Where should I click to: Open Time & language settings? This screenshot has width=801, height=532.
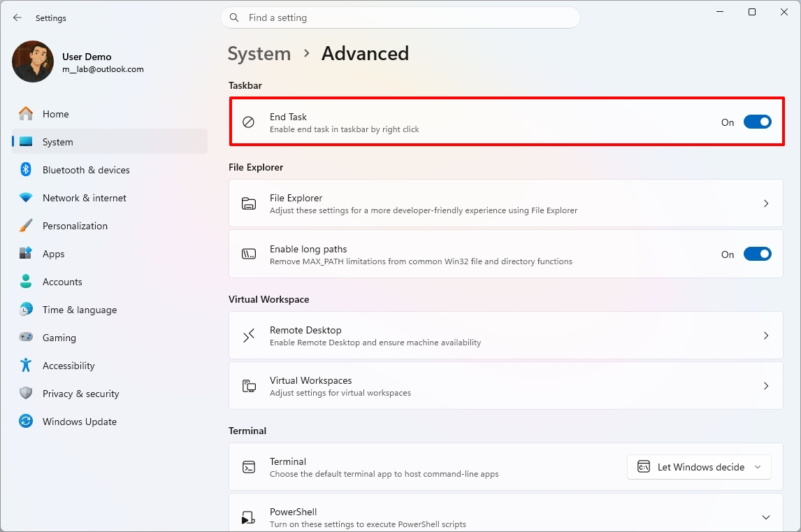(109, 309)
